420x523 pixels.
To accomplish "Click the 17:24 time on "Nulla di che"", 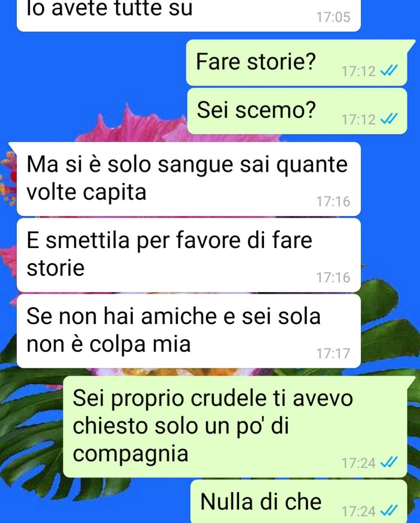I will click(358, 511).
